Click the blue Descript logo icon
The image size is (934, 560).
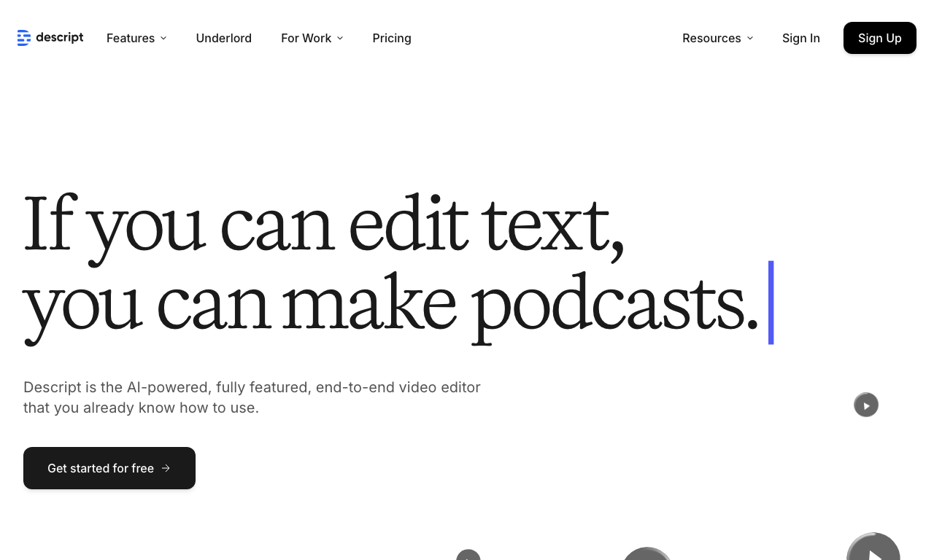pyautogui.click(x=24, y=38)
